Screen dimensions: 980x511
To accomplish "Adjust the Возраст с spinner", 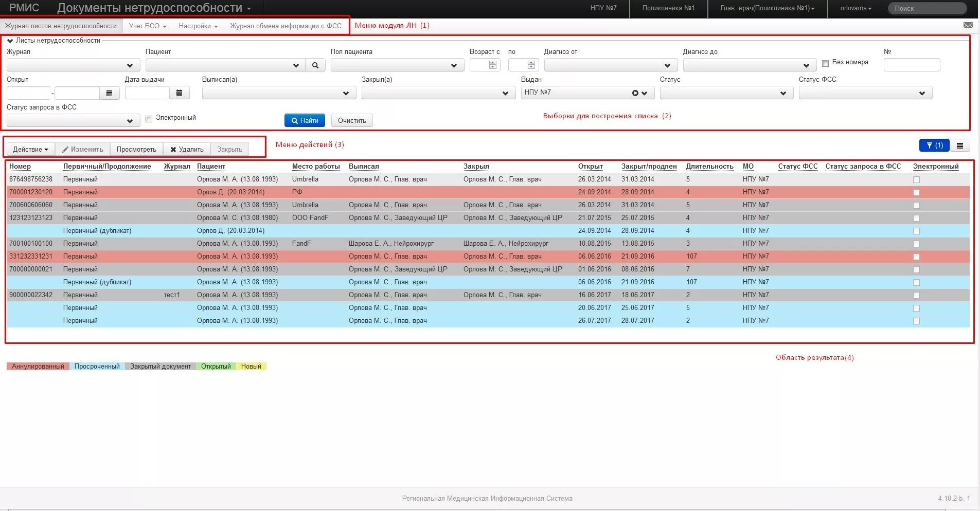I will point(493,65).
